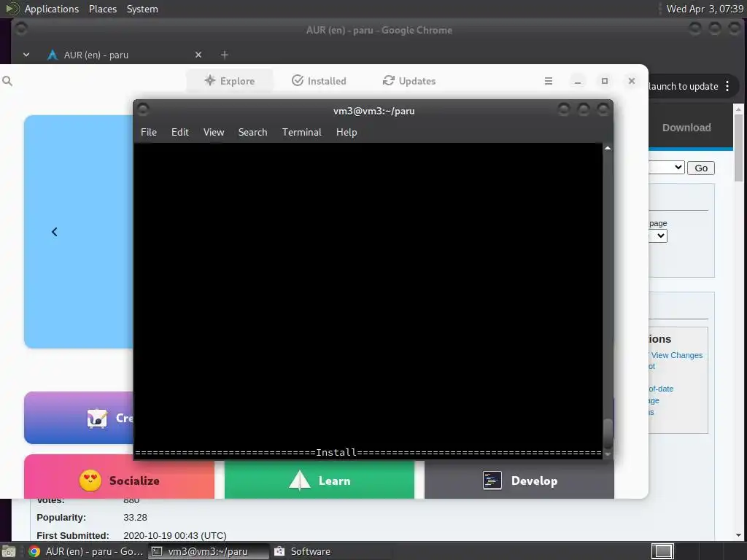Open terminal Search menu
Screen dimensions: 747x560
252,133
